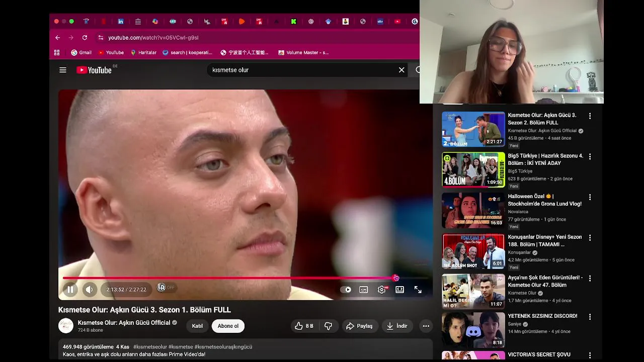Click the youtube.com address bar URL

click(153, 38)
